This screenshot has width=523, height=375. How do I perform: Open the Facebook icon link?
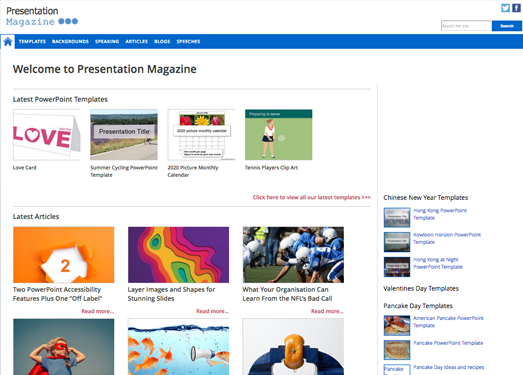point(516,8)
